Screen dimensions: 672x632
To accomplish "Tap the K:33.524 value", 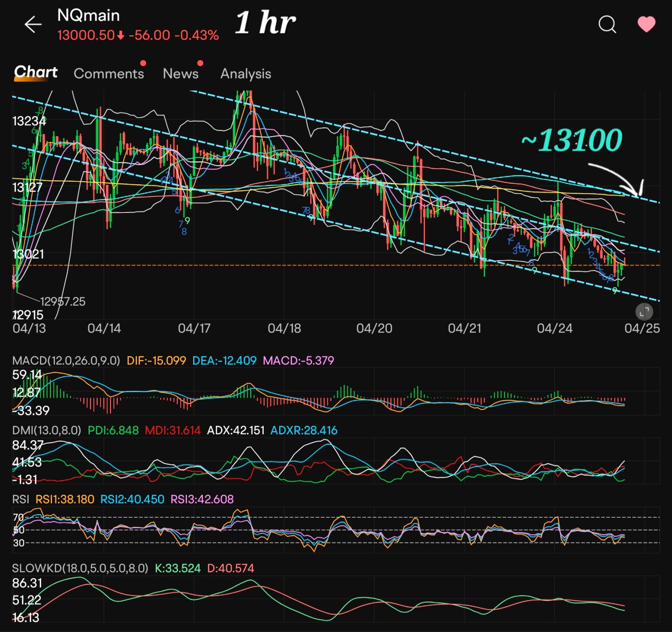I will [x=178, y=569].
